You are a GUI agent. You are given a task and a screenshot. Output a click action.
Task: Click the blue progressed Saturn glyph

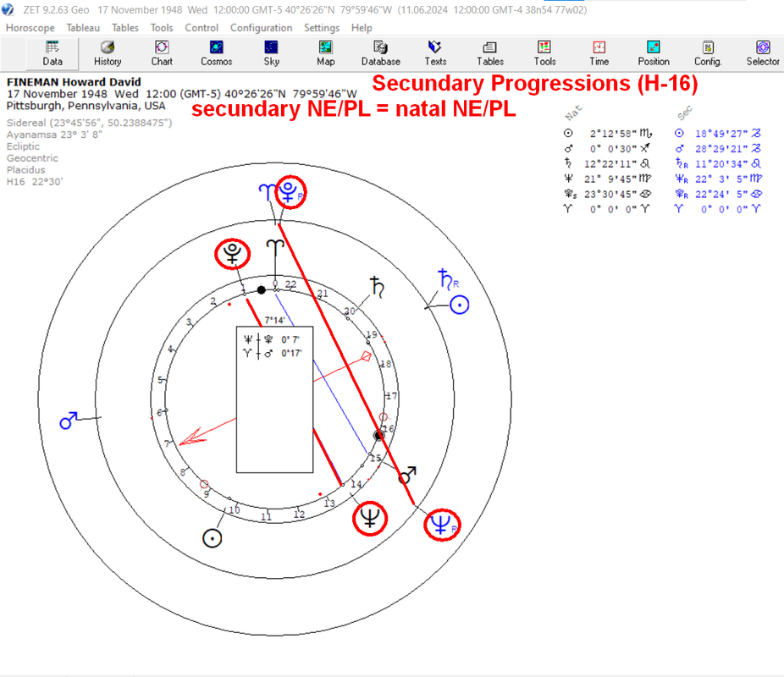[448, 279]
